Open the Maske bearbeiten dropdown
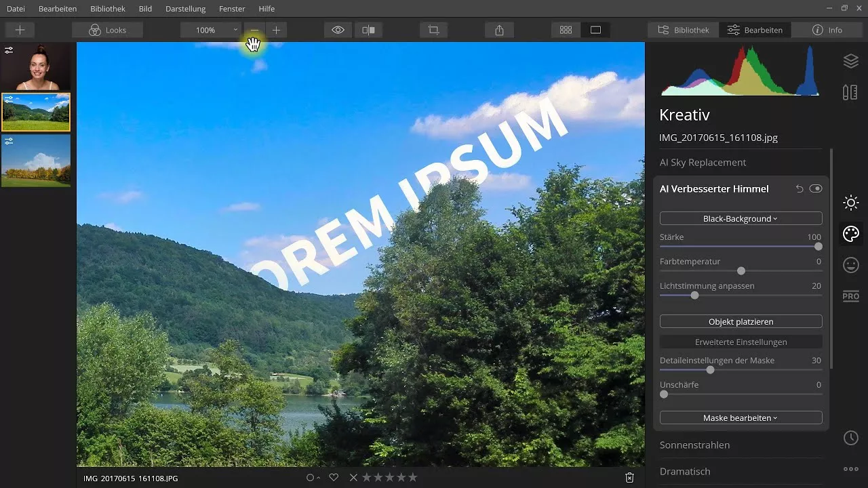Screen dimensions: 868x488 (x=741, y=418)
